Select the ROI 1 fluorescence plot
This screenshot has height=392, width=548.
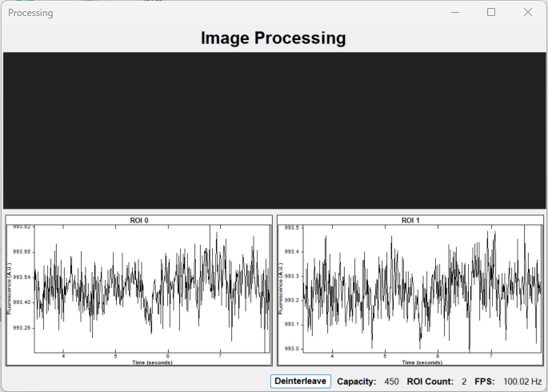(410, 290)
